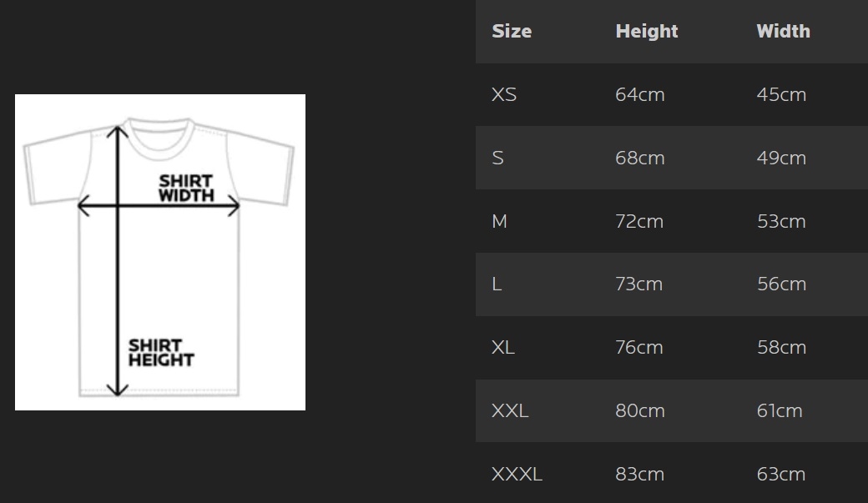Select the XXXL size label
Screen dimensions: 868x503
pos(517,475)
